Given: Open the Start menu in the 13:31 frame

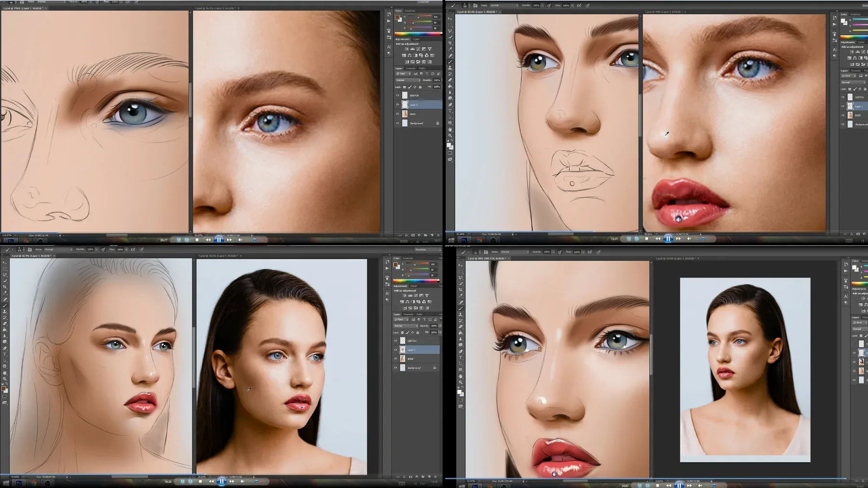Looking at the screenshot, I should coord(451,240).
